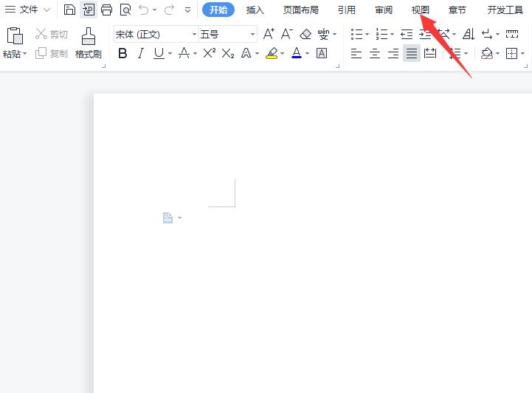Click the superscript X² icon
Image resolution: width=532 pixels, height=393 pixels.
click(210, 53)
